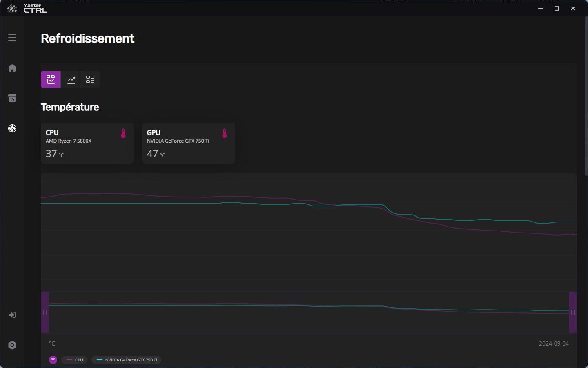Click the Température heading
This screenshot has height=368, width=588.
coord(70,107)
